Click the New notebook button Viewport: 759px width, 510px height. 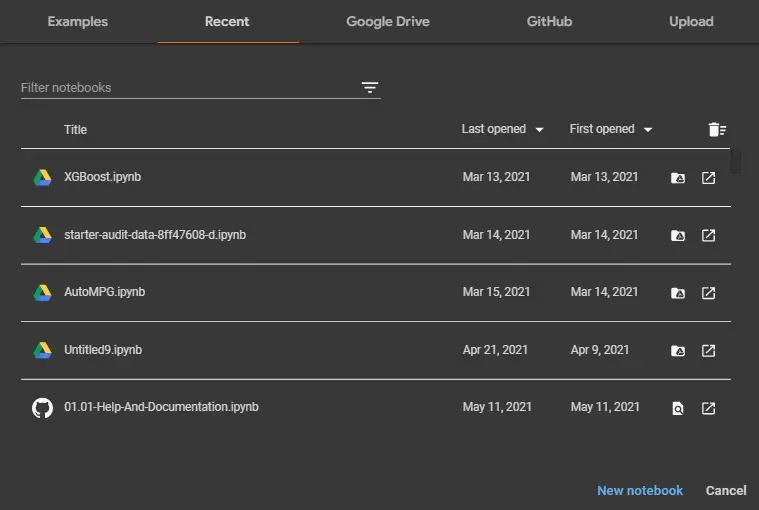[x=640, y=490]
